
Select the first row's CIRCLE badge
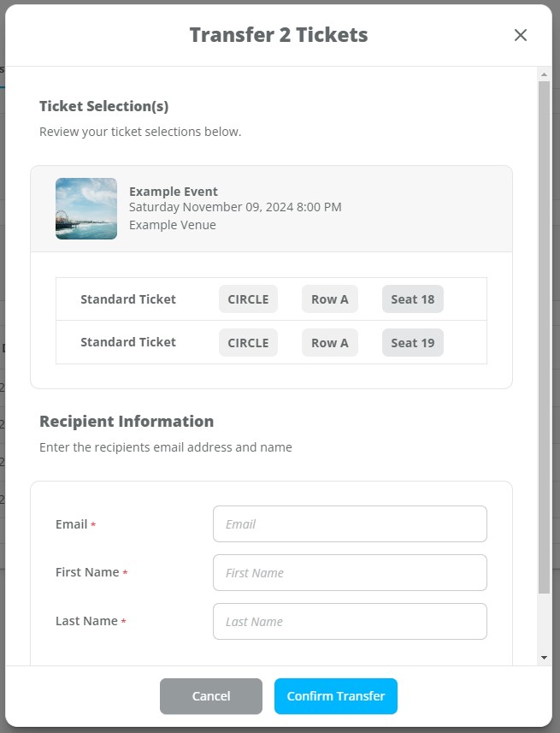[x=248, y=299]
